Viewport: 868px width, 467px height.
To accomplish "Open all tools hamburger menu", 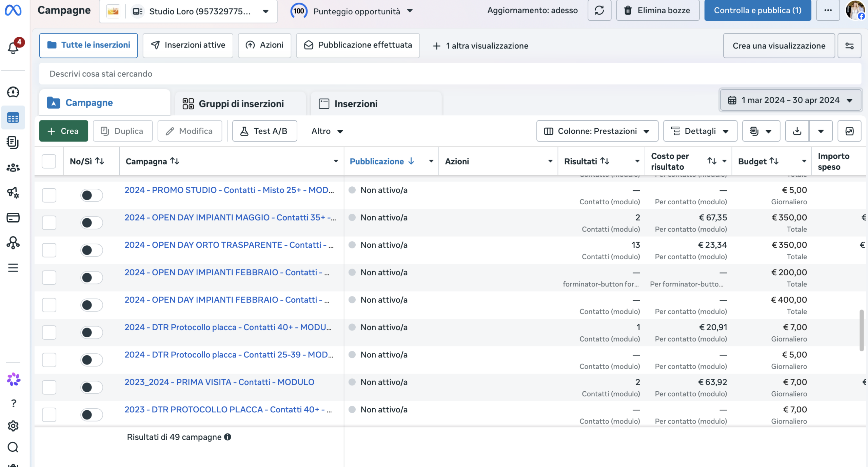I will point(13,268).
